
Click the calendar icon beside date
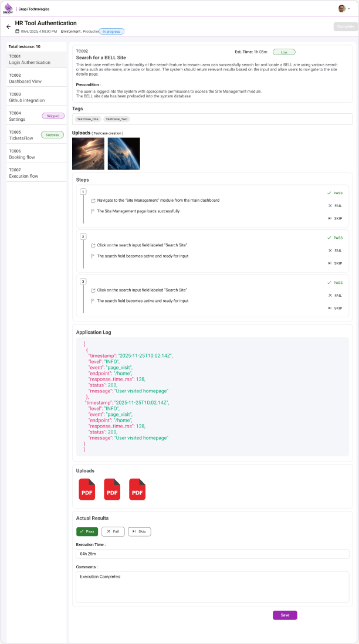pos(17,31)
